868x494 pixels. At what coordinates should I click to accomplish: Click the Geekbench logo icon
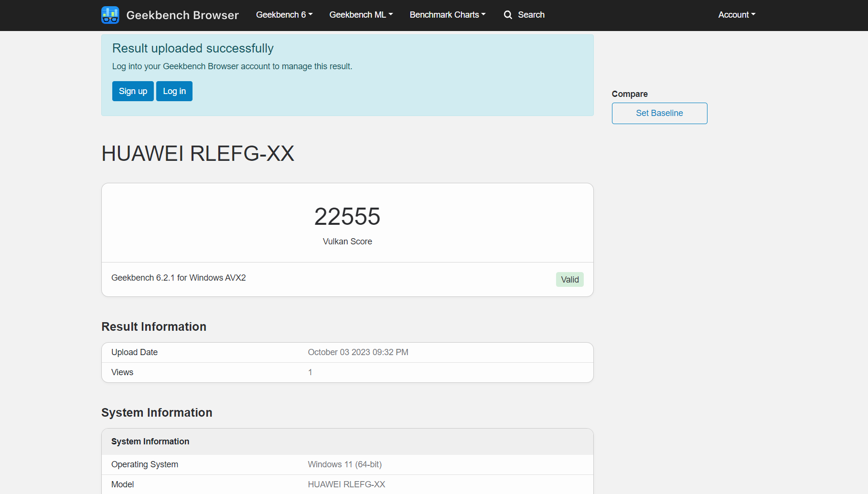110,15
